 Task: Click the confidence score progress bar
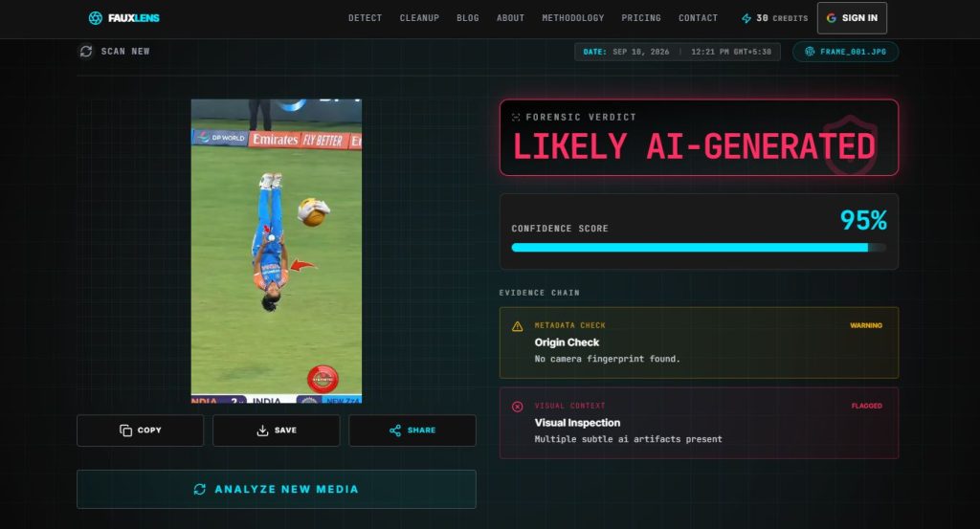(x=699, y=248)
